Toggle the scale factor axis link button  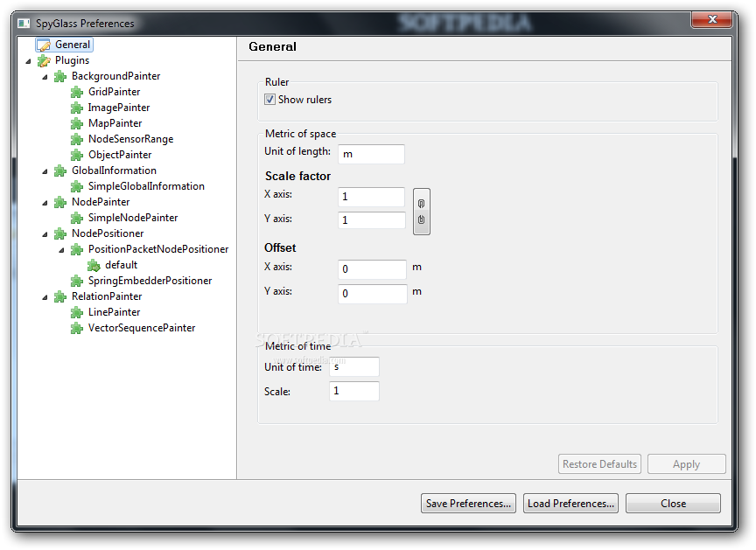[422, 212]
